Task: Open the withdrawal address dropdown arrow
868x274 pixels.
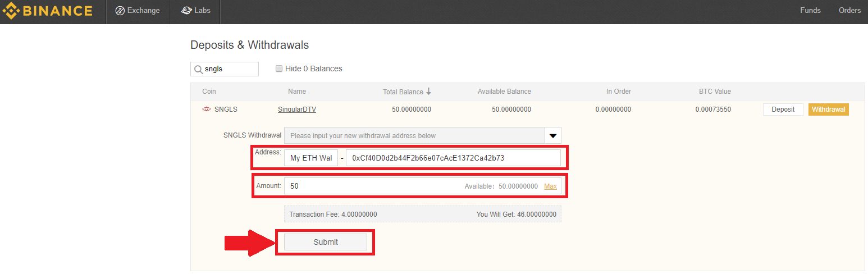Action: [553, 135]
